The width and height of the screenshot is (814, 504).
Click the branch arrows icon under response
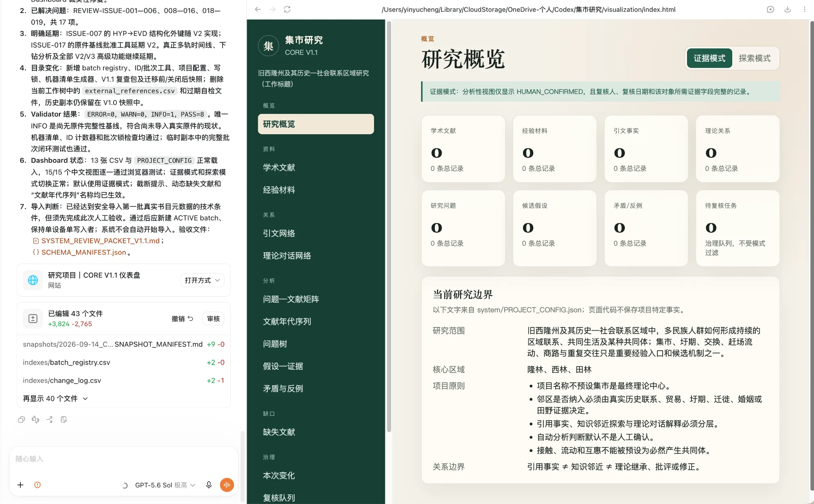(49, 419)
